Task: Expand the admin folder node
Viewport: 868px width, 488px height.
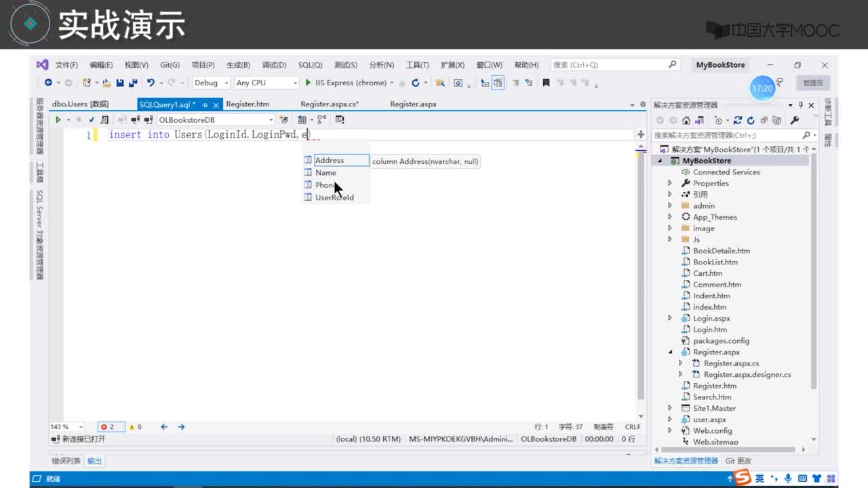Action: pos(670,205)
